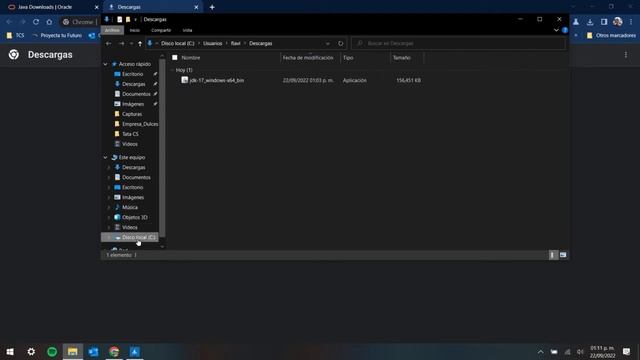This screenshot has width=640, height=360.
Task: Open the Inicio ribbon tab
Action: tap(135, 30)
